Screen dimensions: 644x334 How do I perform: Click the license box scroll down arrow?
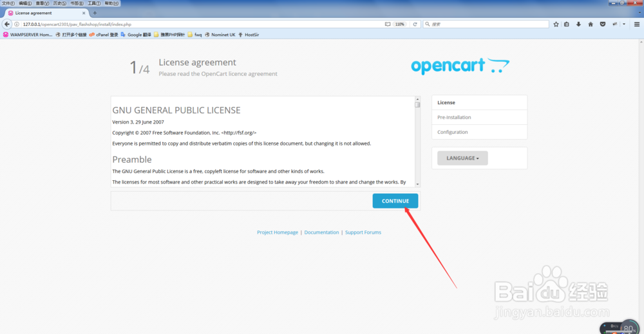pyautogui.click(x=417, y=184)
